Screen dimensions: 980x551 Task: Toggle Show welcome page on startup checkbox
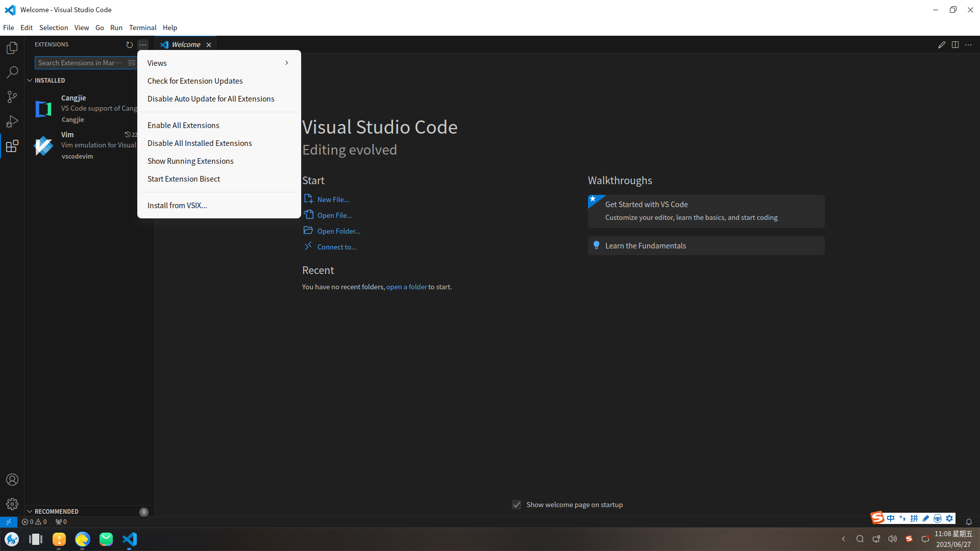[517, 505]
